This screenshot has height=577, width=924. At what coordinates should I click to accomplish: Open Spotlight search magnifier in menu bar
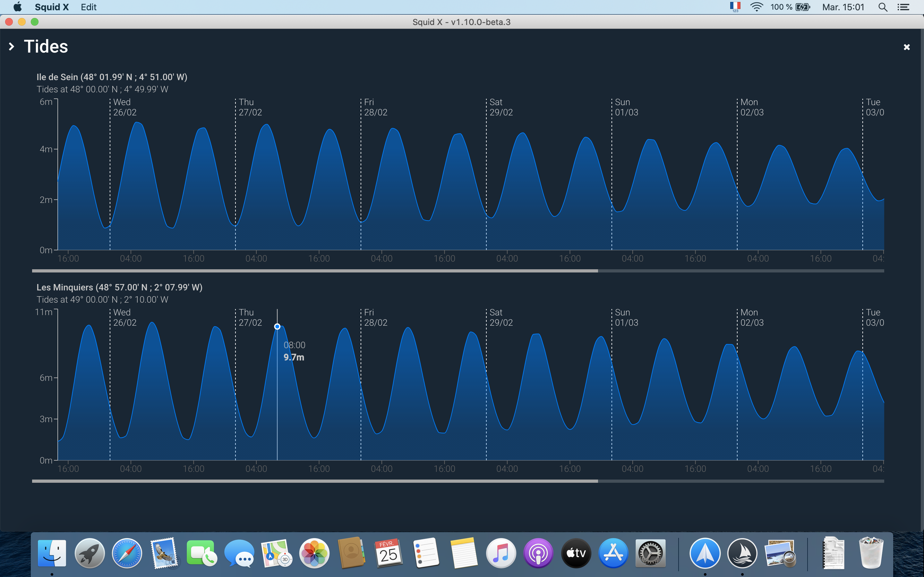point(882,7)
